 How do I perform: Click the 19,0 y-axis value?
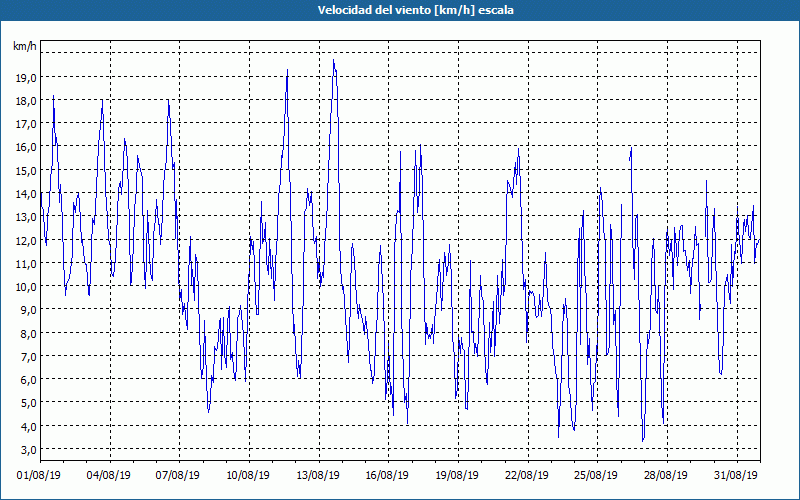click(26, 78)
